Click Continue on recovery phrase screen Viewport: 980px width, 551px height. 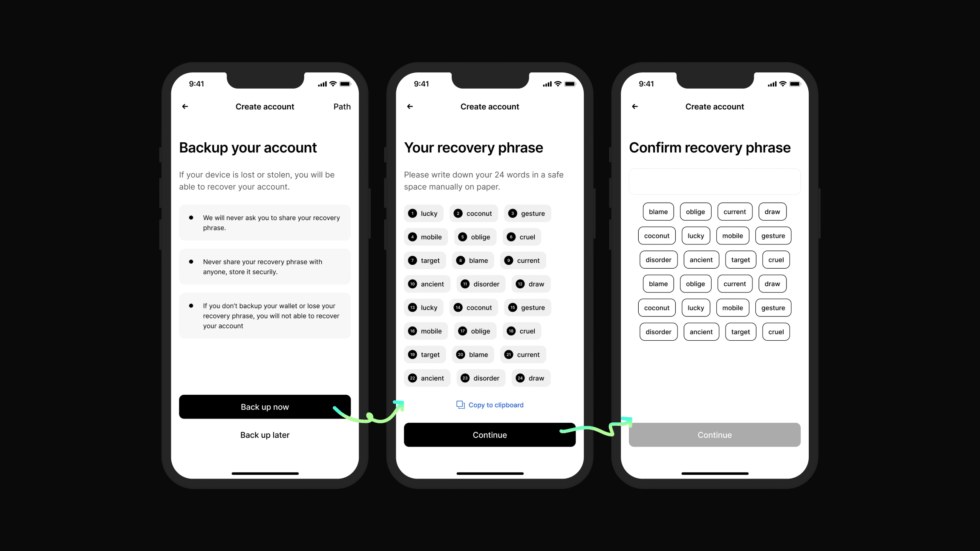489,435
